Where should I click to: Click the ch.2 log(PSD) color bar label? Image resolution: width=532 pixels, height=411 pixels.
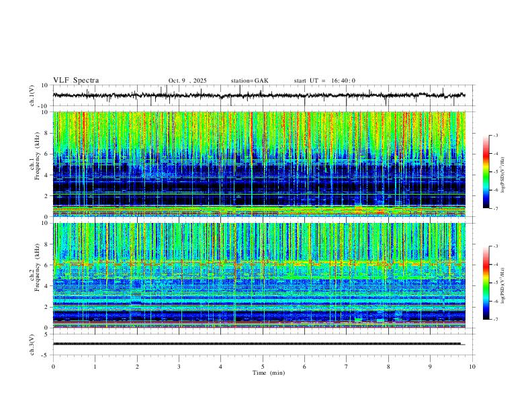pos(503,285)
